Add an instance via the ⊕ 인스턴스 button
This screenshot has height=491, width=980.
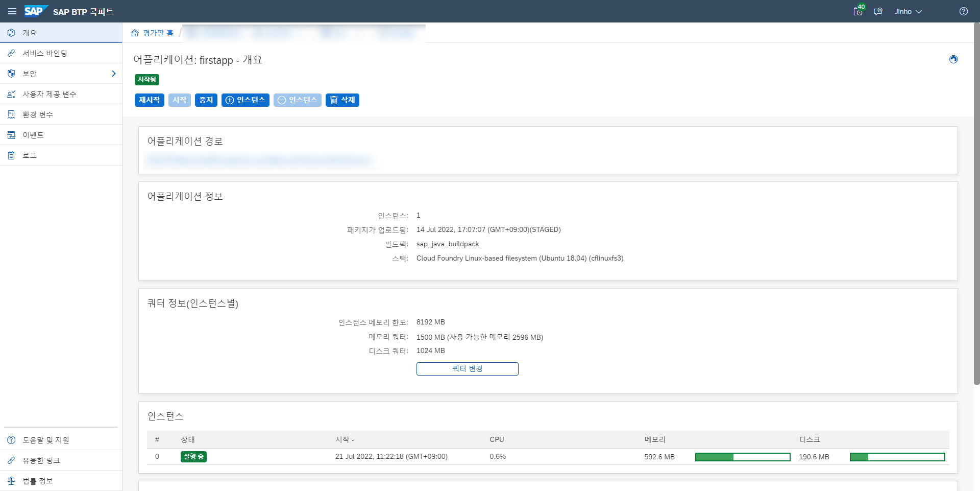[245, 100]
